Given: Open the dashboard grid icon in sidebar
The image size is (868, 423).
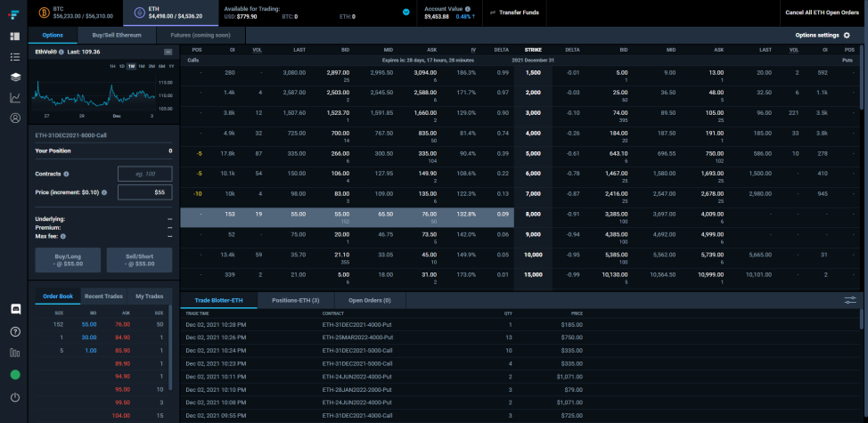Looking at the screenshot, I should [x=15, y=37].
